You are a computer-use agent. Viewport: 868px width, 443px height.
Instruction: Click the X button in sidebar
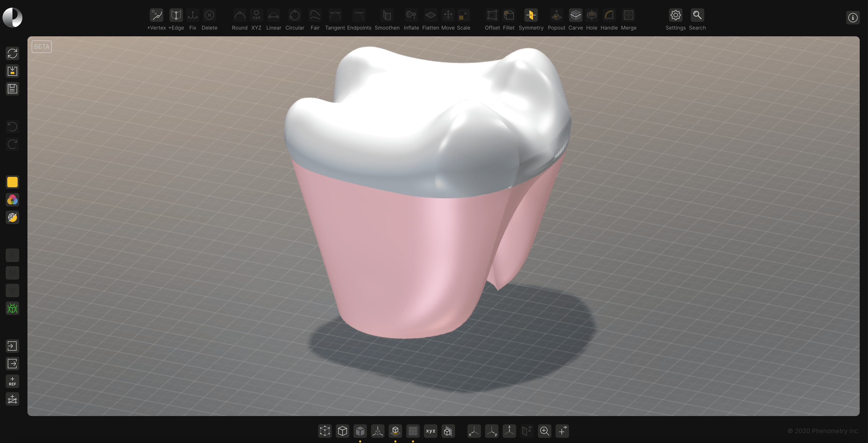(x=12, y=255)
